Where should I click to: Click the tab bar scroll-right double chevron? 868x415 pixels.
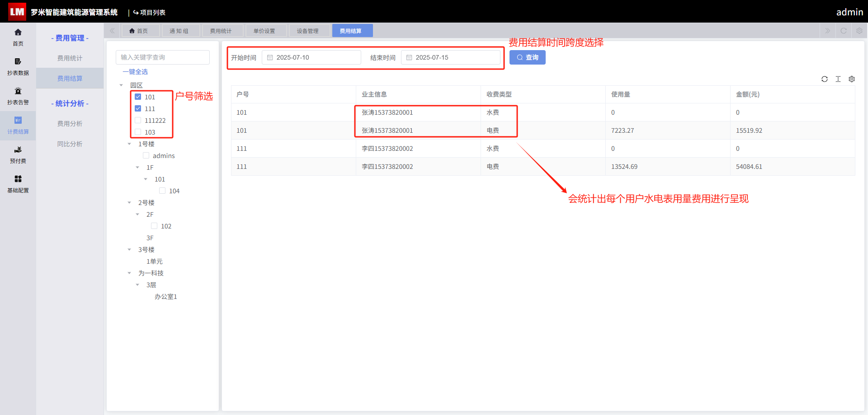pos(828,31)
